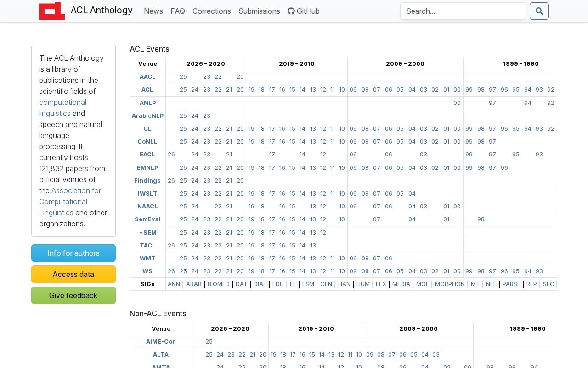Open the TACL venue page
The height and width of the screenshot is (368, 588).
[147, 245]
